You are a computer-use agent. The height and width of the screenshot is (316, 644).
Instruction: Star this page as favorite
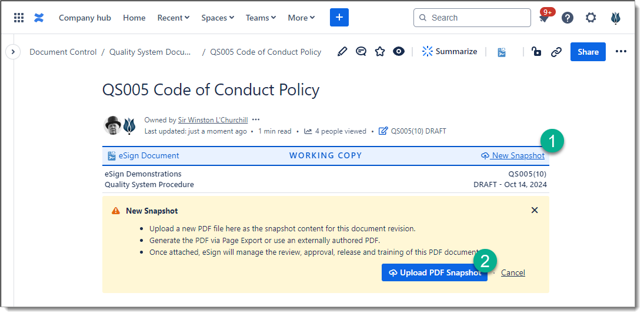[x=380, y=52]
